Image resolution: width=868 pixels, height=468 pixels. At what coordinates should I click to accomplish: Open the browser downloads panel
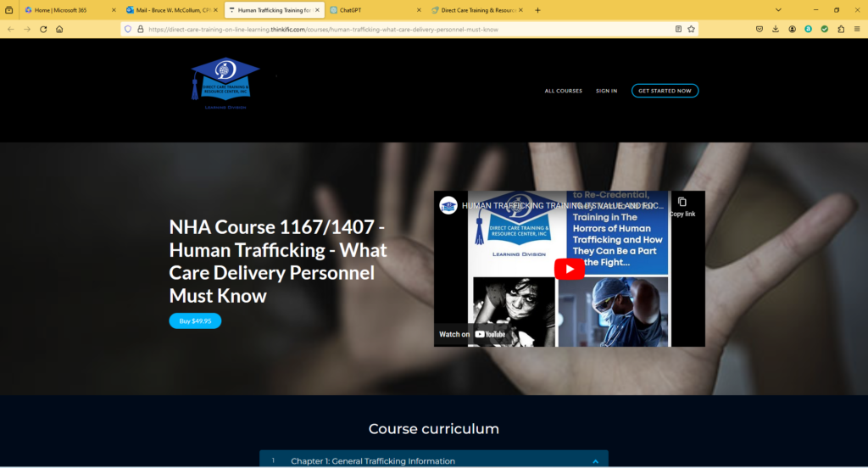(x=775, y=29)
